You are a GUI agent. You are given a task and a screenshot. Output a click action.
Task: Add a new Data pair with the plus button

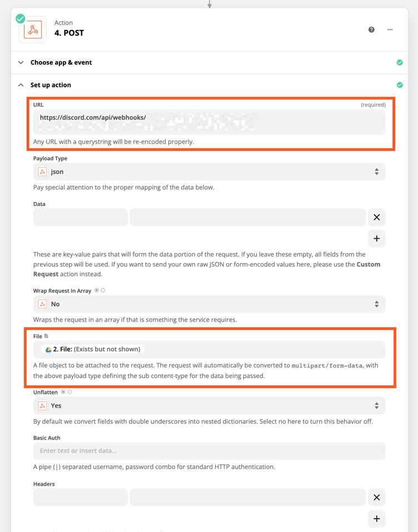[x=376, y=238]
